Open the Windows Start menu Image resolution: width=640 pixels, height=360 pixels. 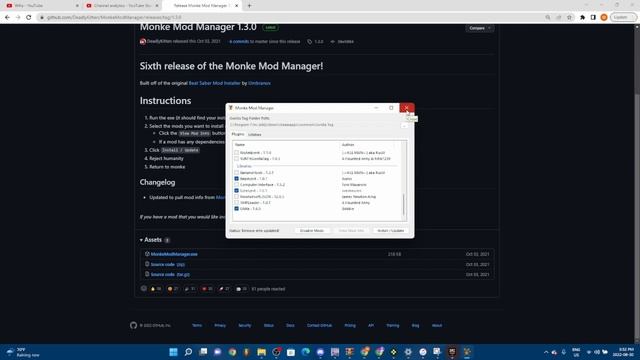pos(173,352)
